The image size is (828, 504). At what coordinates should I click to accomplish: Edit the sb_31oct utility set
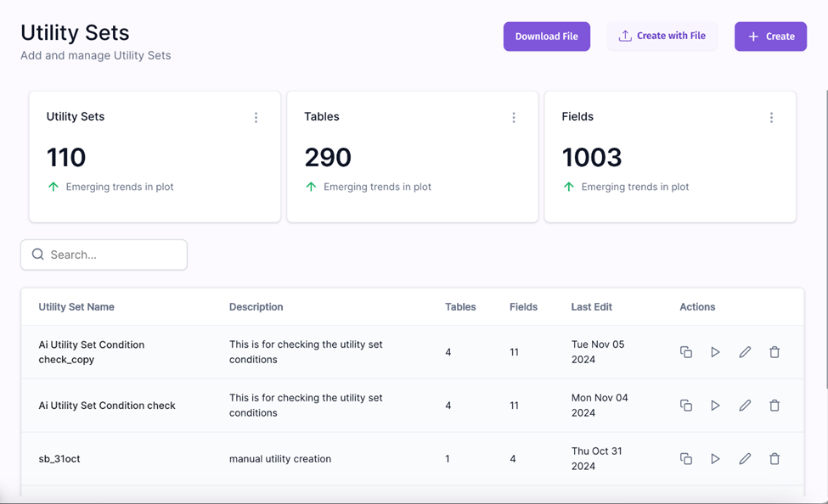[x=745, y=459]
